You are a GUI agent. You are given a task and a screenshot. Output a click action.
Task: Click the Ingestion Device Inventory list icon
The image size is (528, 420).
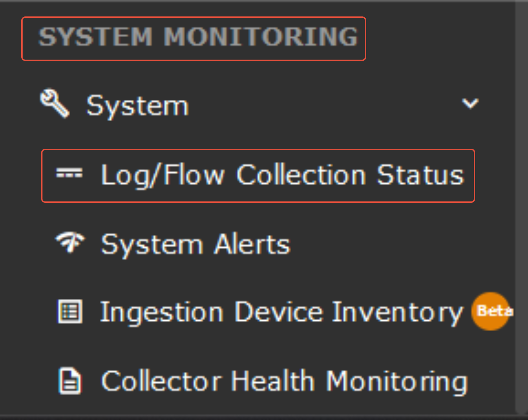[70, 311]
